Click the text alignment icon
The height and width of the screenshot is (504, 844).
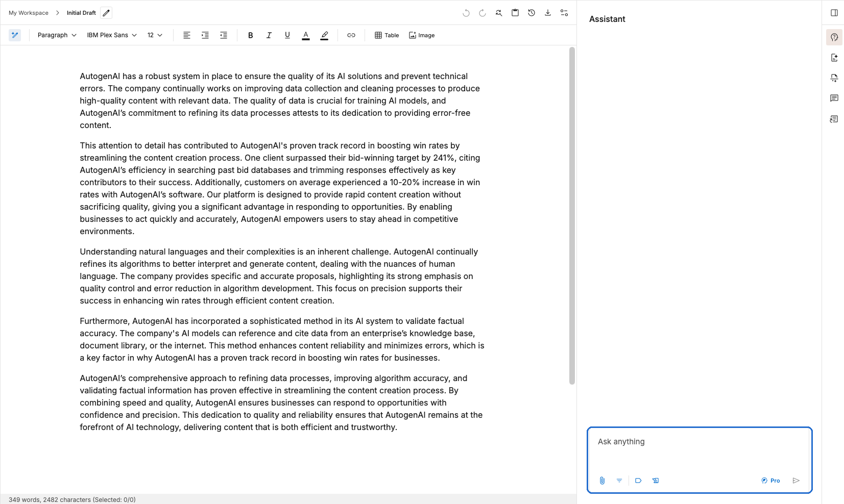coord(187,35)
